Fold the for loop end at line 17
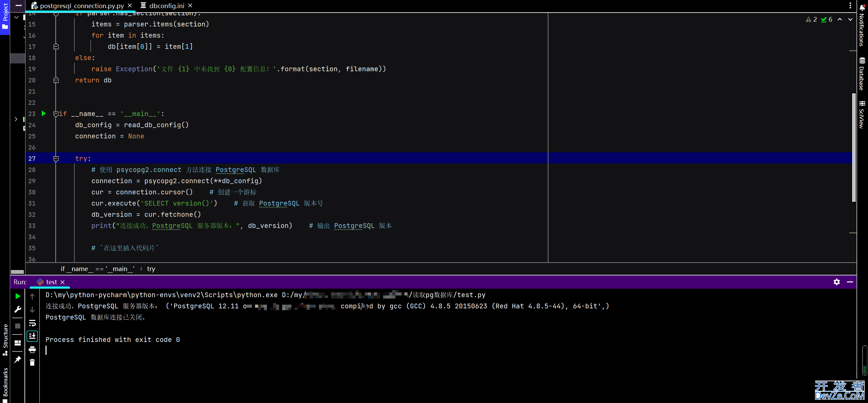The width and height of the screenshot is (868, 403). pyautogui.click(x=56, y=46)
